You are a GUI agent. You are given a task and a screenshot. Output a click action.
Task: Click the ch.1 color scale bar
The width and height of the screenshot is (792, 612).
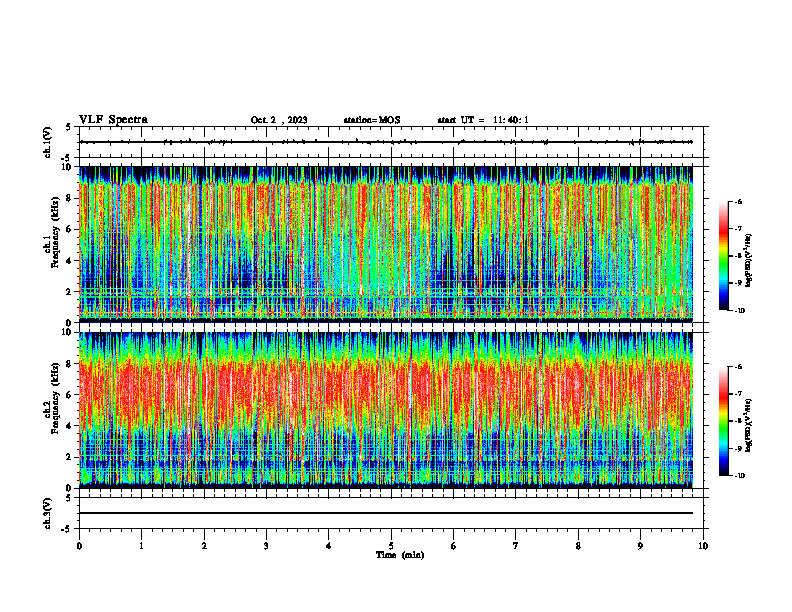(x=723, y=256)
